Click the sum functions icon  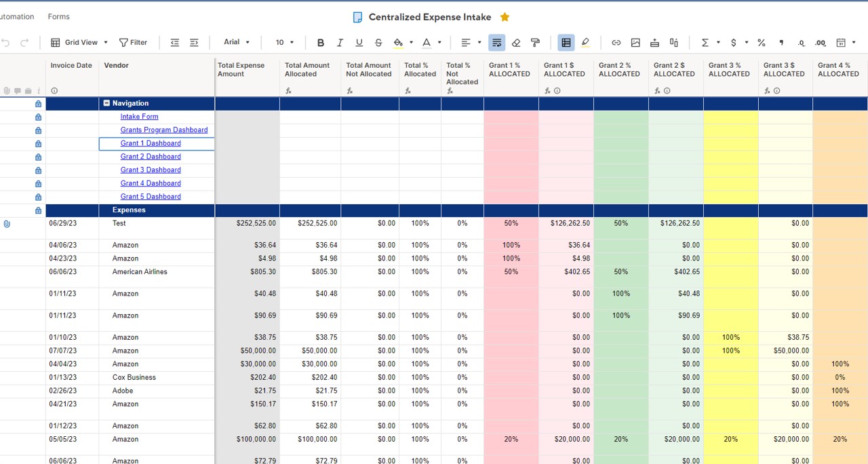click(705, 43)
